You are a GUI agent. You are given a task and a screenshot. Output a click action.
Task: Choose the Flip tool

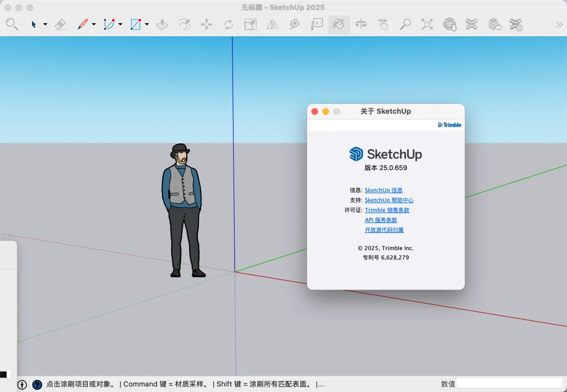click(x=272, y=25)
